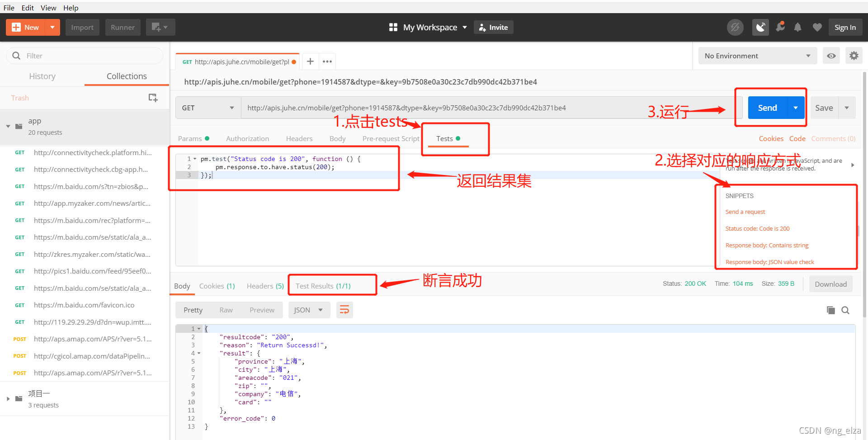The height and width of the screenshot is (440, 868).
Task: Open the GET method dropdown
Action: coord(208,108)
